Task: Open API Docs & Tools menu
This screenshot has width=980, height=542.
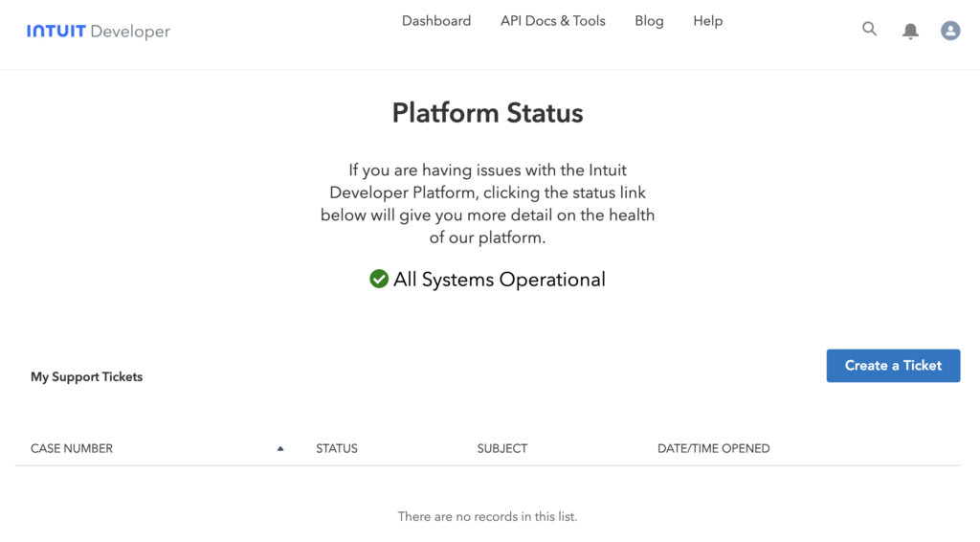Action: 552,21
